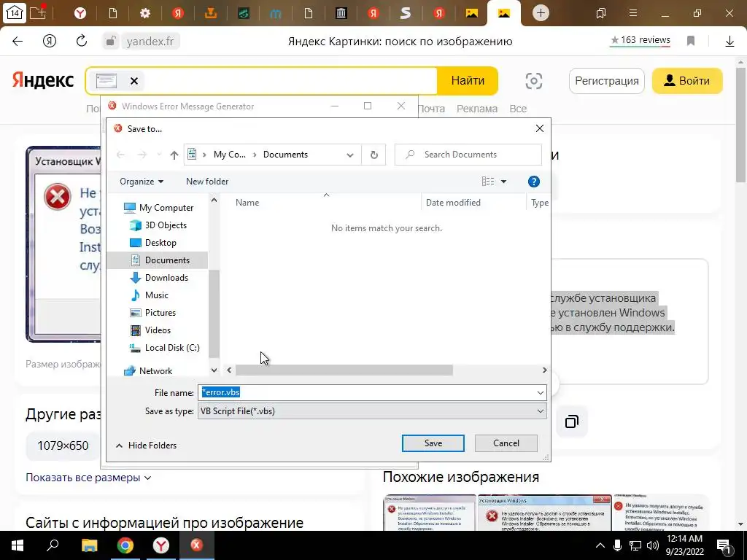The height and width of the screenshot is (560, 747).
Task: Select My Co... in address path
Action: point(230,155)
